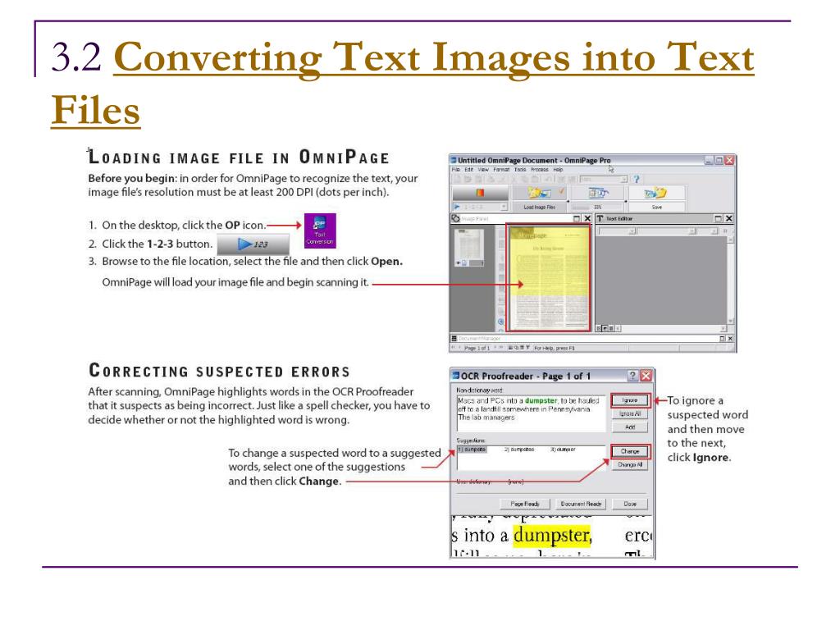The width and height of the screenshot is (840, 630).
Task: Click the 'Loading image file in OmniPage' heading
Action: pos(239,157)
